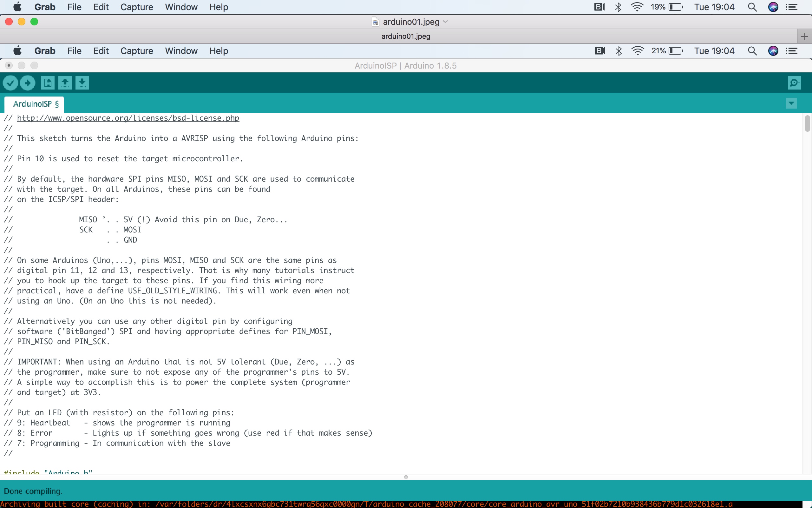Click the display mirroring icon in top menu bar

(599, 7)
